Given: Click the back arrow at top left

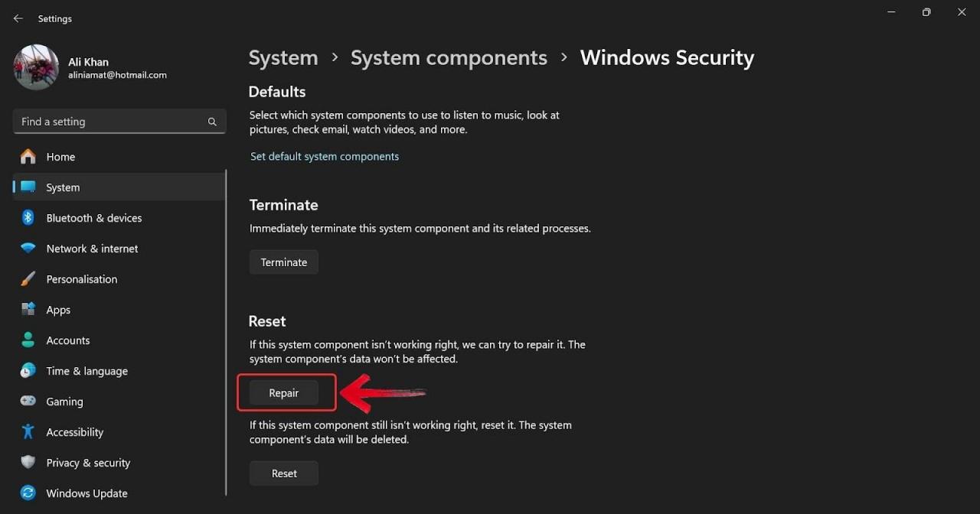Looking at the screenshot, I should [18, 18].
